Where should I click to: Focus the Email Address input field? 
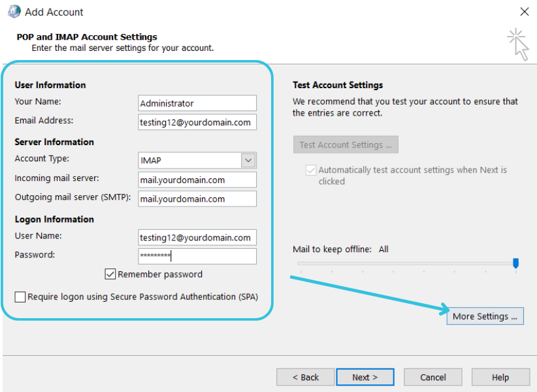tap(197, 122)
